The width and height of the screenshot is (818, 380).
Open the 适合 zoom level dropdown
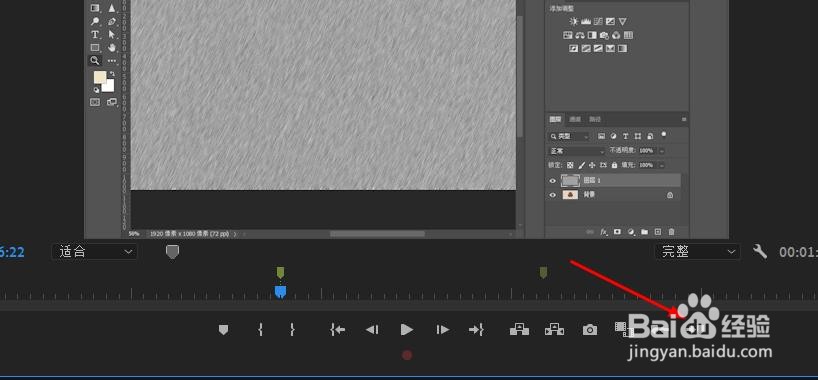94,252
